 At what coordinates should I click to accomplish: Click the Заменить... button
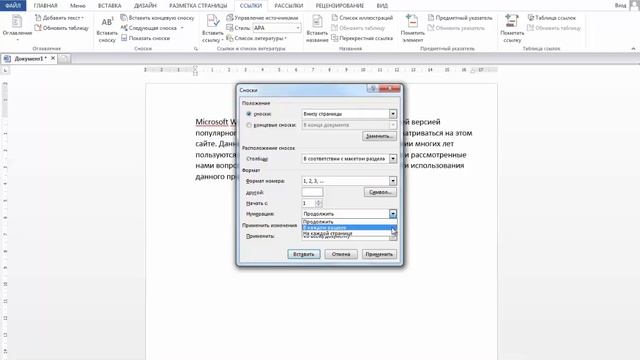(x=379, y=136)
